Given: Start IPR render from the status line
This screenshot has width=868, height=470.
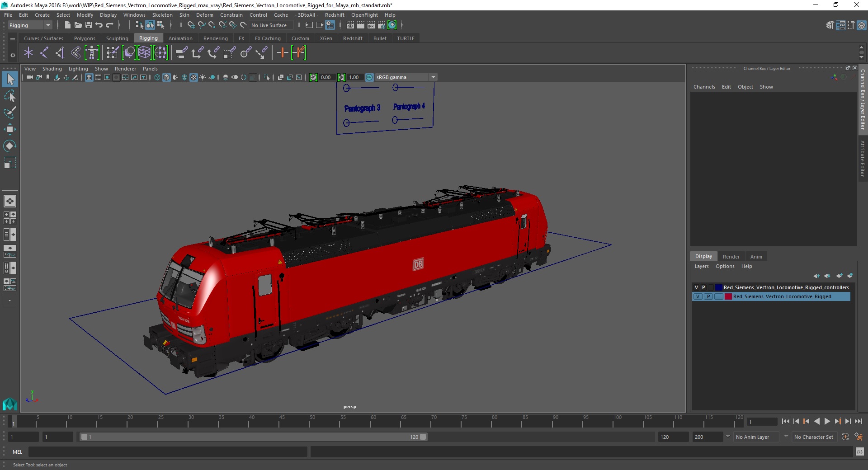Looking at the screenshot, I should pos(371,25).
